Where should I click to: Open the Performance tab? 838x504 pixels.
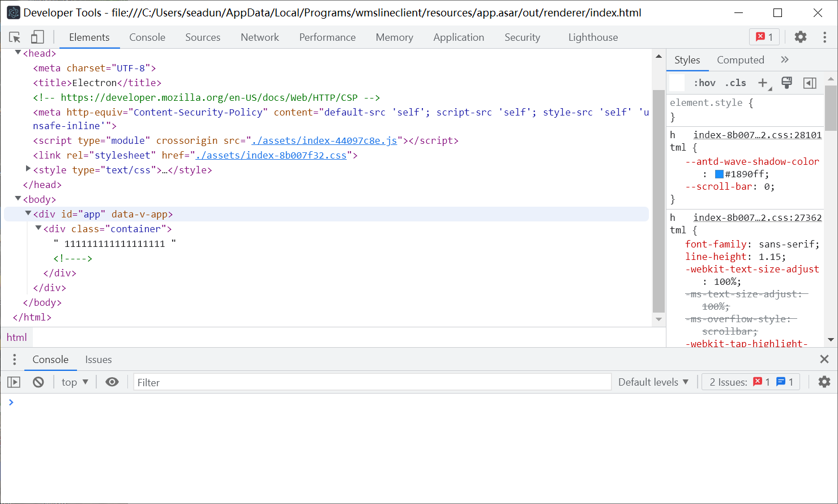[x=327, y=37]
